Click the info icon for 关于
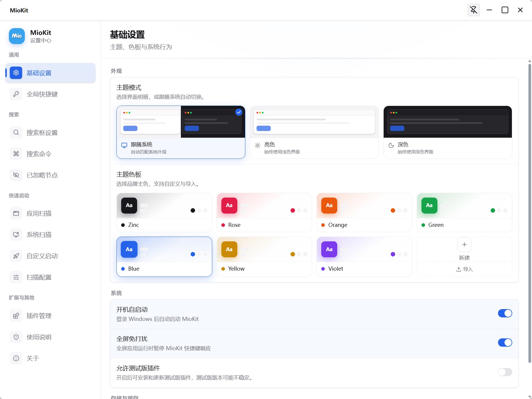 coord(16,358)
